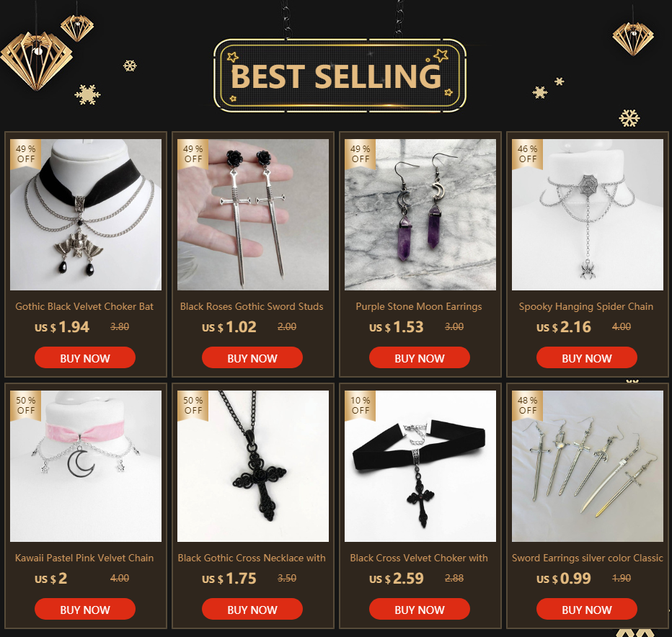View the sword stud earrings photo

pos(253,215)
